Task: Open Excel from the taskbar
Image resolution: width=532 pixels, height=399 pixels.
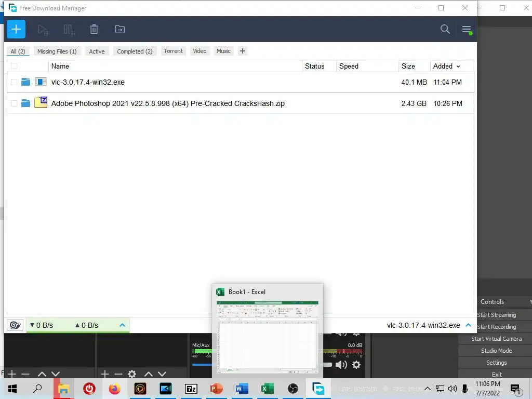Action: (268, 389)
